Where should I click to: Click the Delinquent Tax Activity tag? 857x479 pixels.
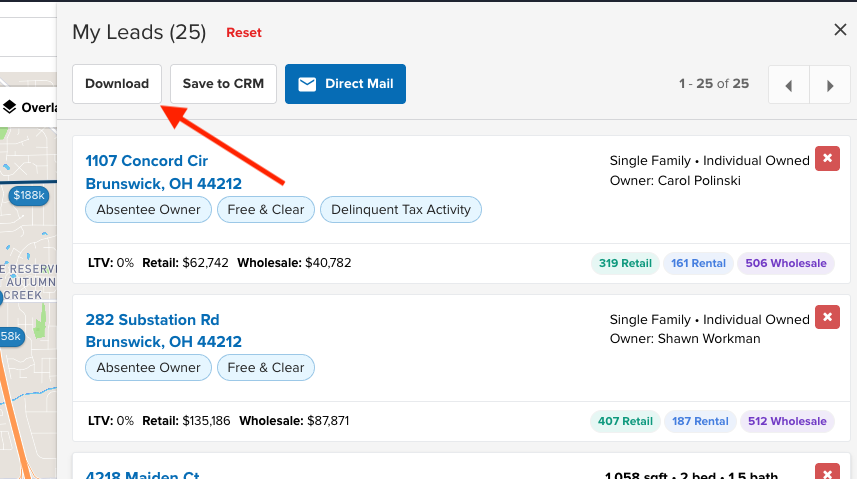(x=401, y=209)
